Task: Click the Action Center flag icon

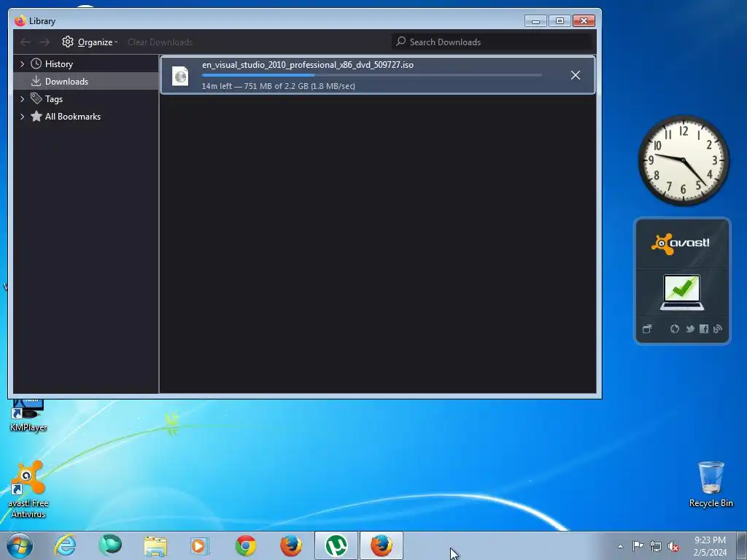Action: [x=638, y=546]
